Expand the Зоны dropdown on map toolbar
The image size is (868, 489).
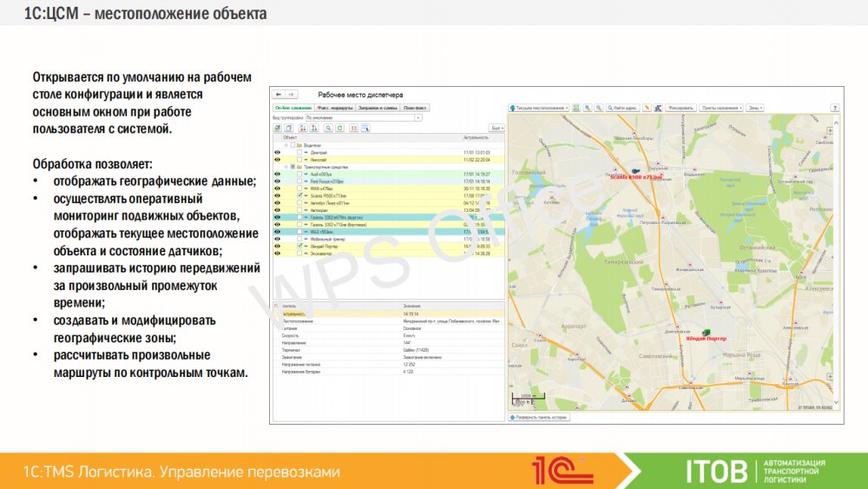coord(754,108)
